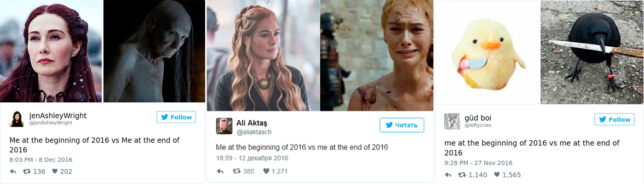The height and width of the screenshot is (184, 644).
Task: Open the 9:28 PM - 27 Nov 2016 timestamp
Action: click(x=478, y=163)
